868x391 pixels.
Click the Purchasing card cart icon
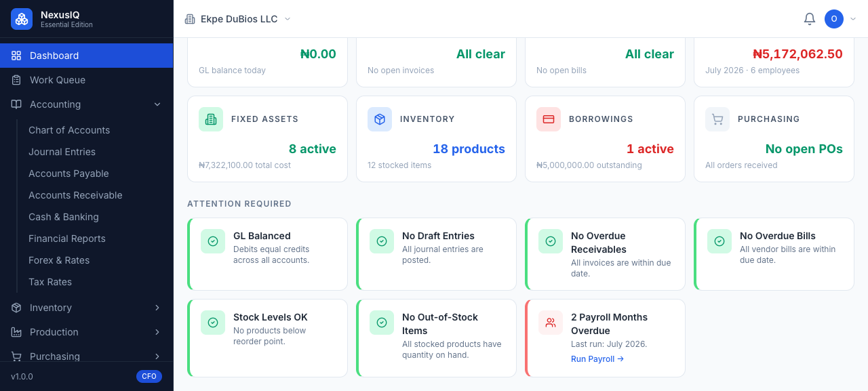click(717, 119)
